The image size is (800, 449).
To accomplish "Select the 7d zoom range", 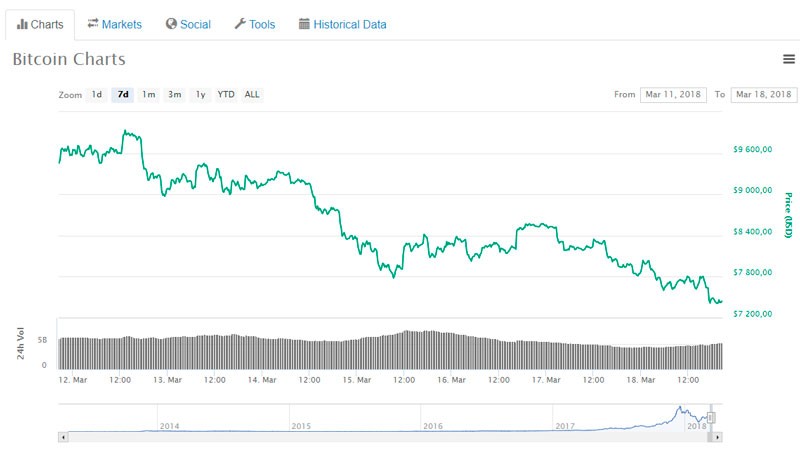I will 123,95.
